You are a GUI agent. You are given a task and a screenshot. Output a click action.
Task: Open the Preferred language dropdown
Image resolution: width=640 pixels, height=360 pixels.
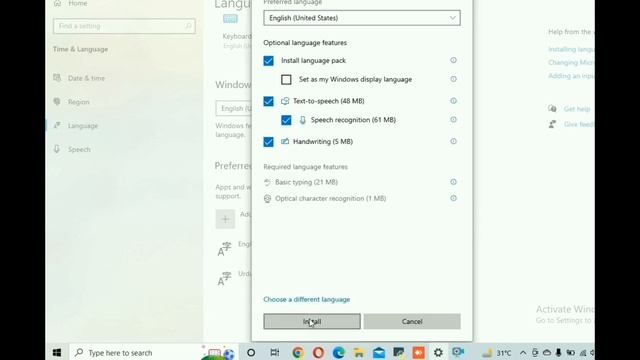[362, 18]
